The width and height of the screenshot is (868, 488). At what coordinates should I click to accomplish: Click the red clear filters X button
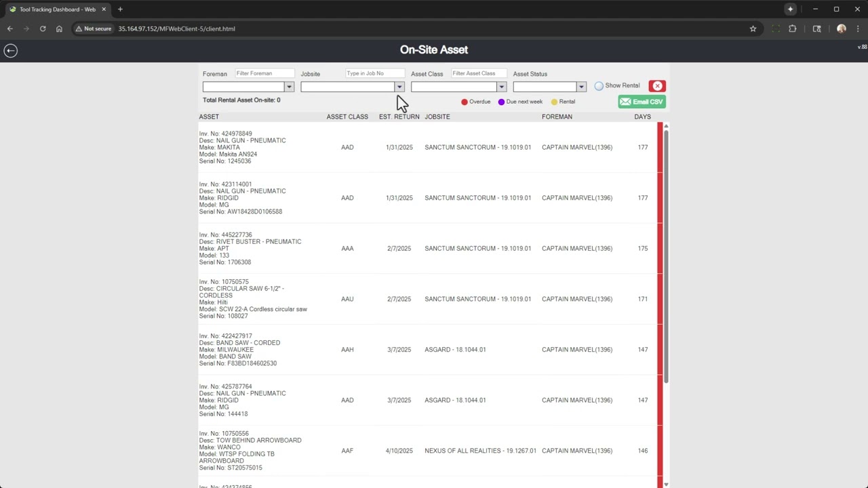657,86
